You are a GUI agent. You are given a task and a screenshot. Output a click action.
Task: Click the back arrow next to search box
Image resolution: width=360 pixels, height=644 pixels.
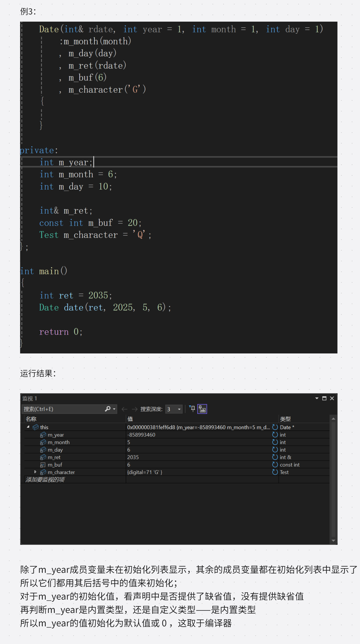click(x=124, y=409)
